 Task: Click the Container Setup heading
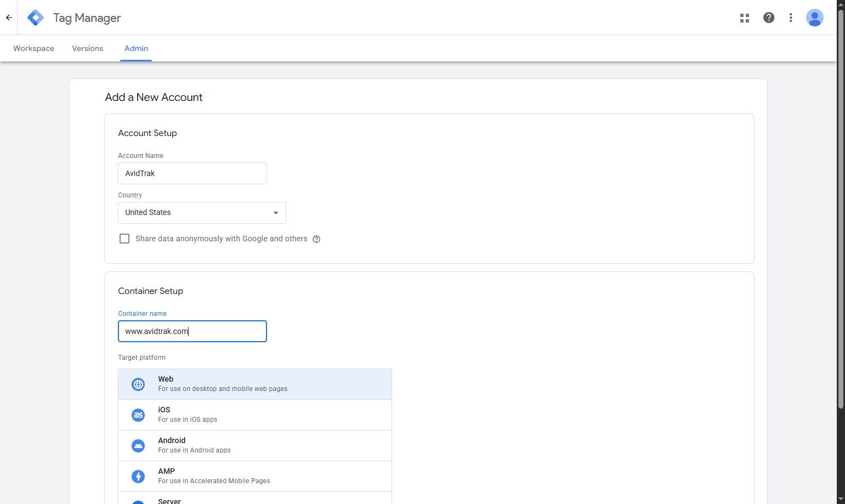pyautogui.click(x=150, y=291)
